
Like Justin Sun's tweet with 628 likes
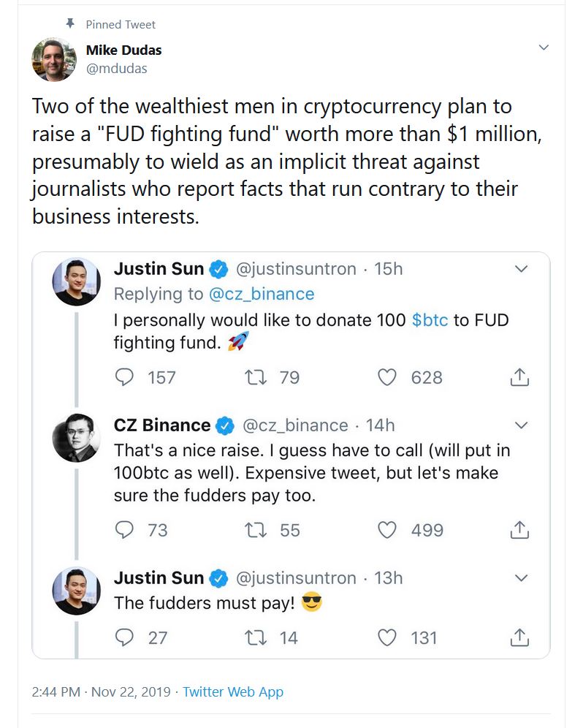[x=386, y=377]
